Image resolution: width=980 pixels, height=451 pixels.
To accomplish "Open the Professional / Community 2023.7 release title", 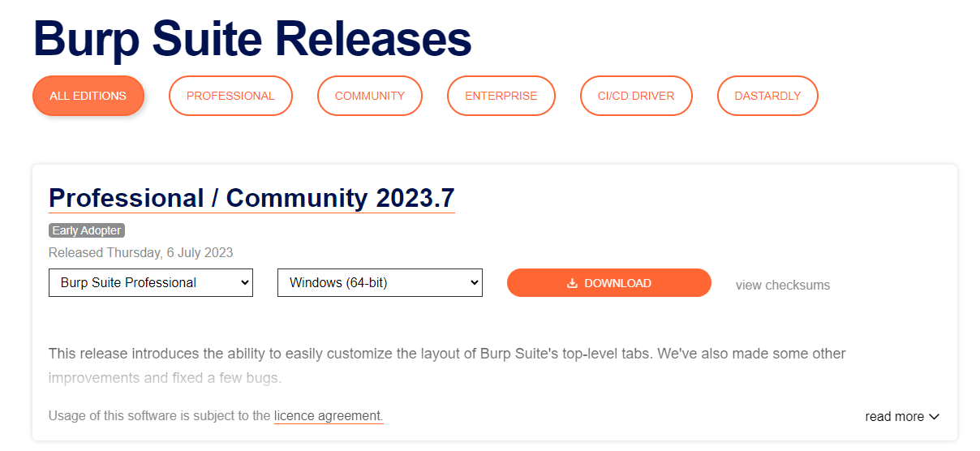I will click(251, 198).
